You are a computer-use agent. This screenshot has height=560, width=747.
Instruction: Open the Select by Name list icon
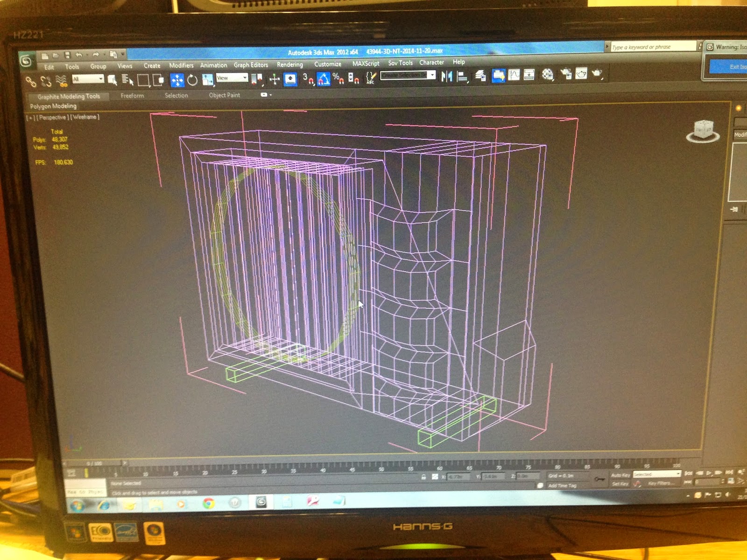tap(127, 80)
